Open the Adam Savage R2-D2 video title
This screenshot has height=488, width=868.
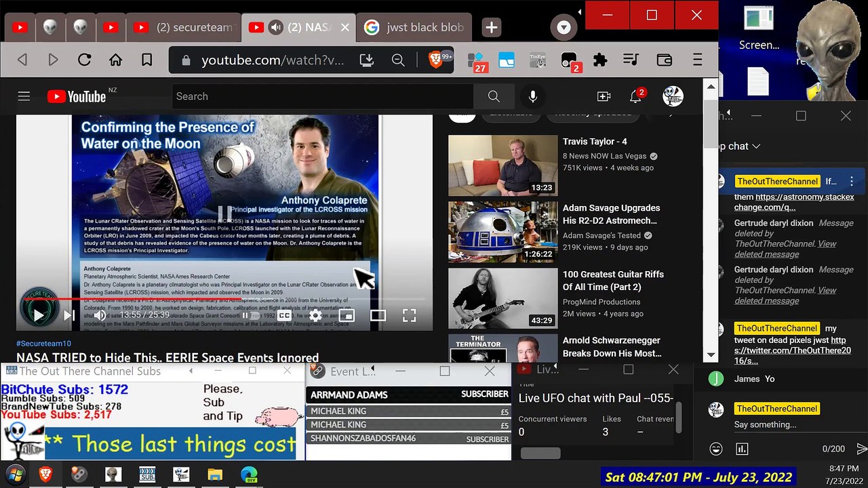click(611, 214)
